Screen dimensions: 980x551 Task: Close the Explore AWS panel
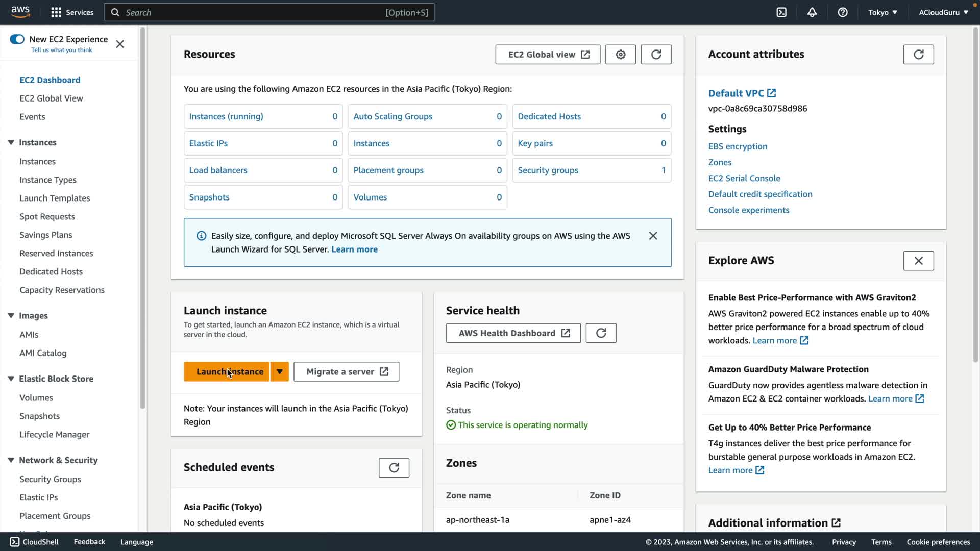(x=918, y=261)
